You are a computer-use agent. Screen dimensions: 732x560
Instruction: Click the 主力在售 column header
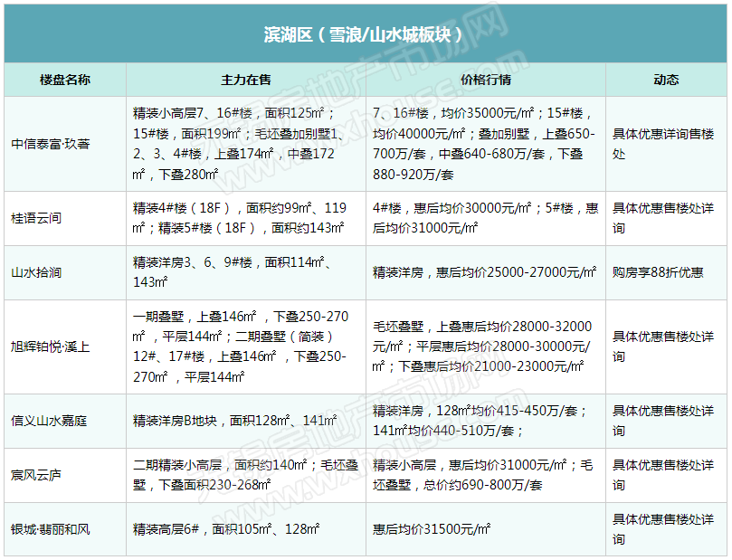pyautogui.click(x=245, y=80)
